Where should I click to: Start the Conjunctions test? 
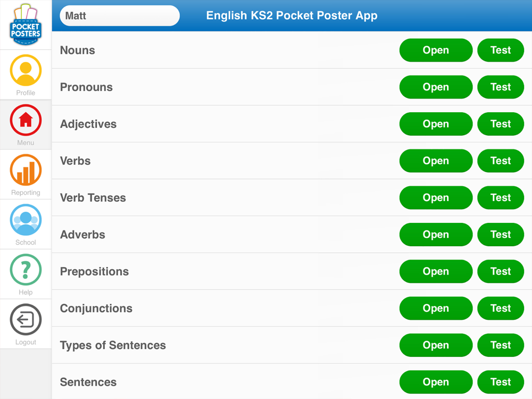coord(501,309)
